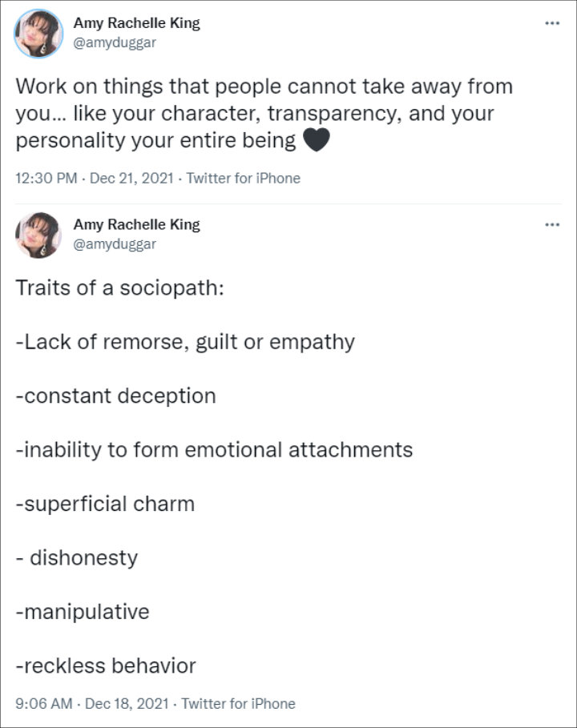Viewport: 577px width, 728px height.
Task: Open the 9:06 AM timestamp link
Action: pyautogui.click(x=43, y=703)
